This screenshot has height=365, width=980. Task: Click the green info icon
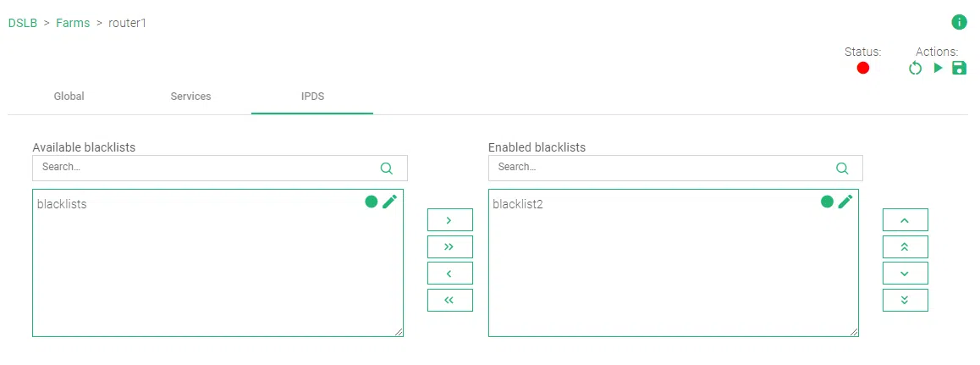[x=959, y=22]
